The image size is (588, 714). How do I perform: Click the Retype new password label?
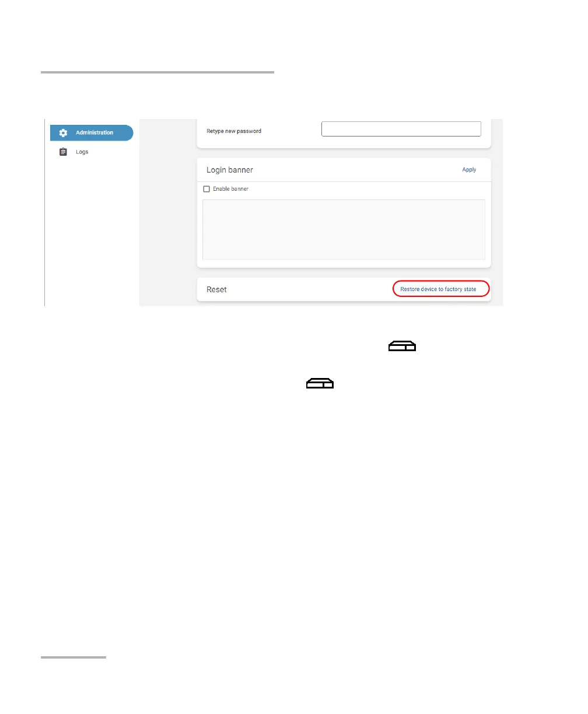(x=234, y=131)
